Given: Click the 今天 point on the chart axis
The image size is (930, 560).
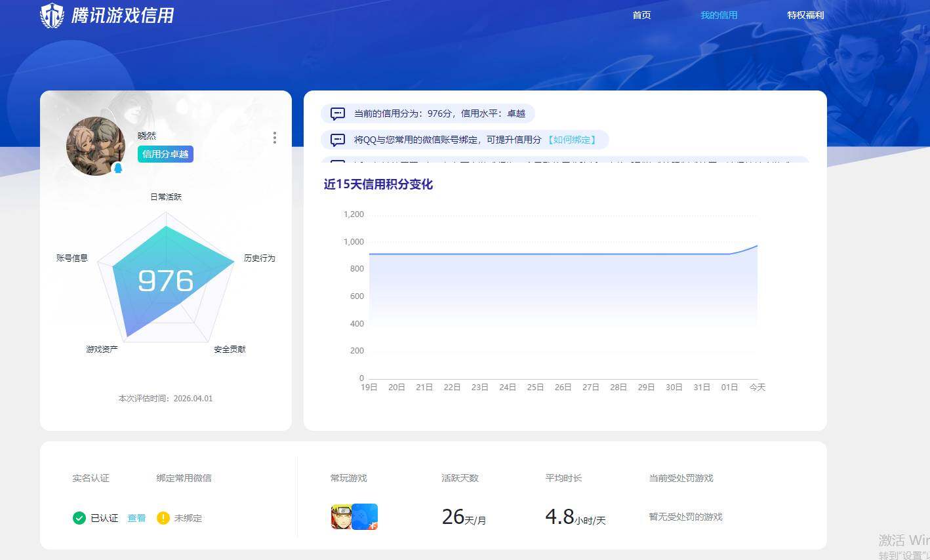Looking at the screenshot, I should coord(758,388).
